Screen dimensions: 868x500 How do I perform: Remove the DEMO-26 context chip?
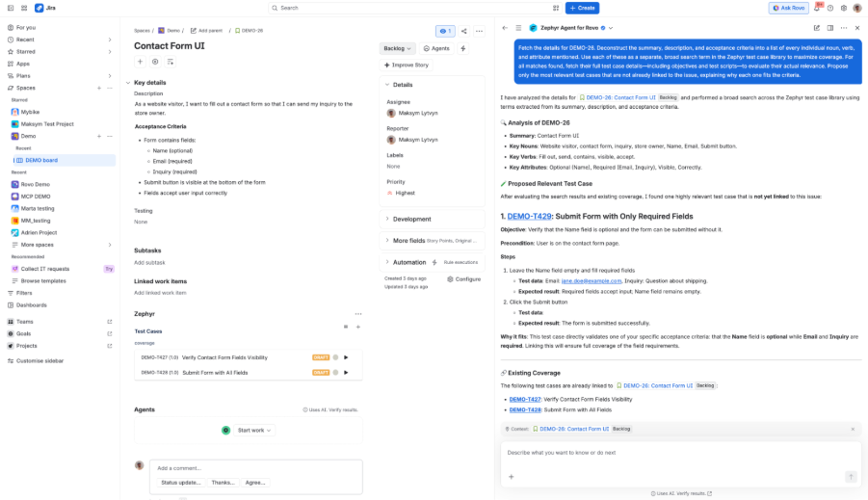(x=853, y=429)
